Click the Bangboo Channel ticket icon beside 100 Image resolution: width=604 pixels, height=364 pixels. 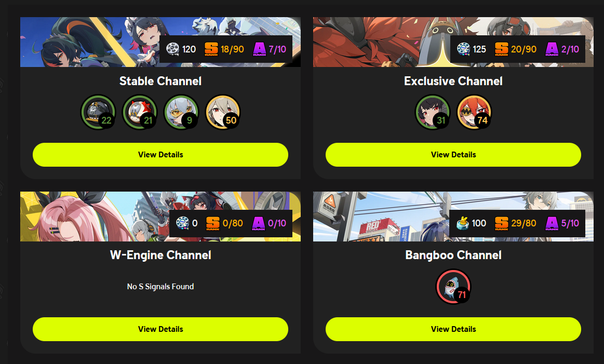click(463, 223)
